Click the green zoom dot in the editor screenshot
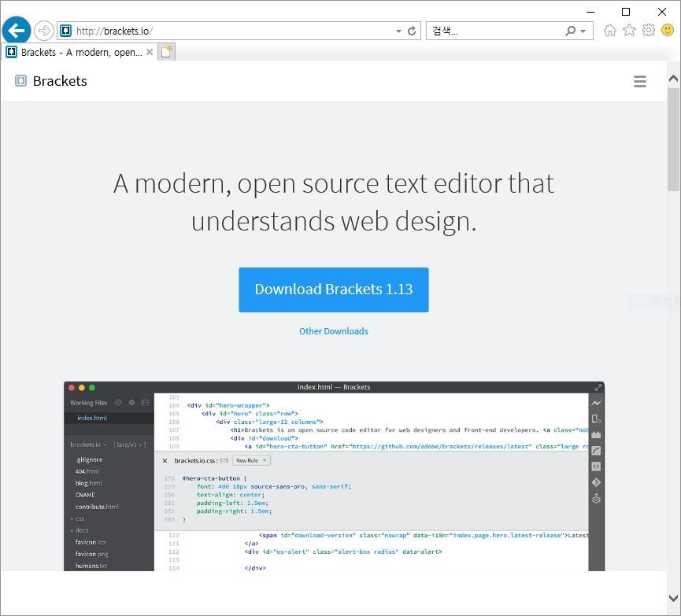This screenshot has width=681, height=616. pos(92,387)
